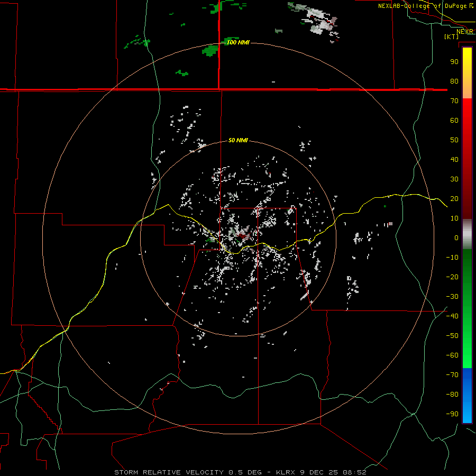The height and width of the screenshot is (476, 476).
Task: Click the positive 30 scale value
Action: (454, 179)
